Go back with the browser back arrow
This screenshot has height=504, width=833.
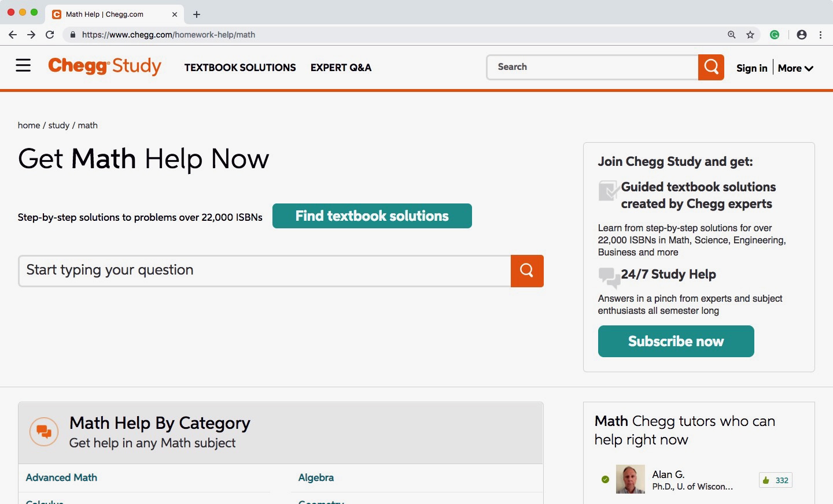pyautogui.click(x=13, y=35)
